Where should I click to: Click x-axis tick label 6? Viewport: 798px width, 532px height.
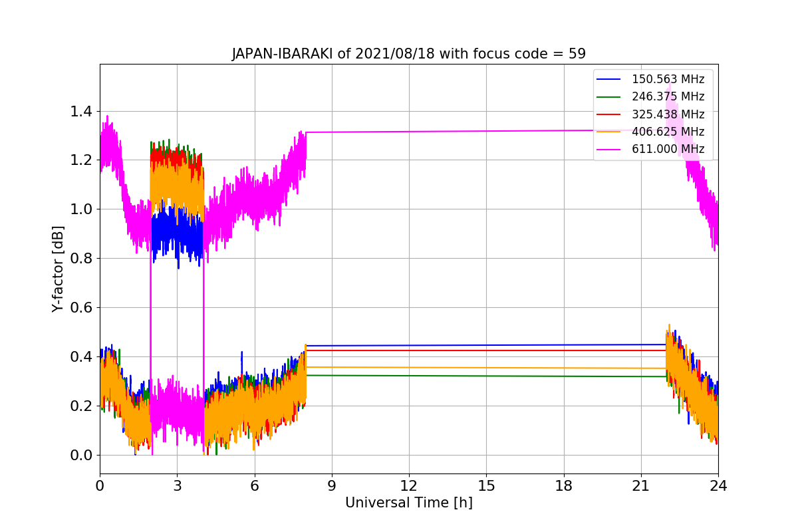pos(254,485)
